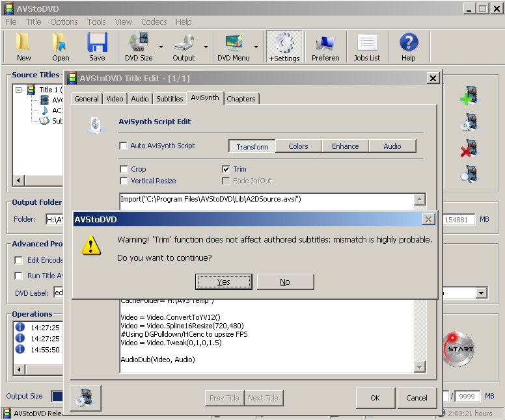The width and height of the screenshot is (505, 420).
Task: Open the DVD Menu monitor icon
Action: pos(234,43)
